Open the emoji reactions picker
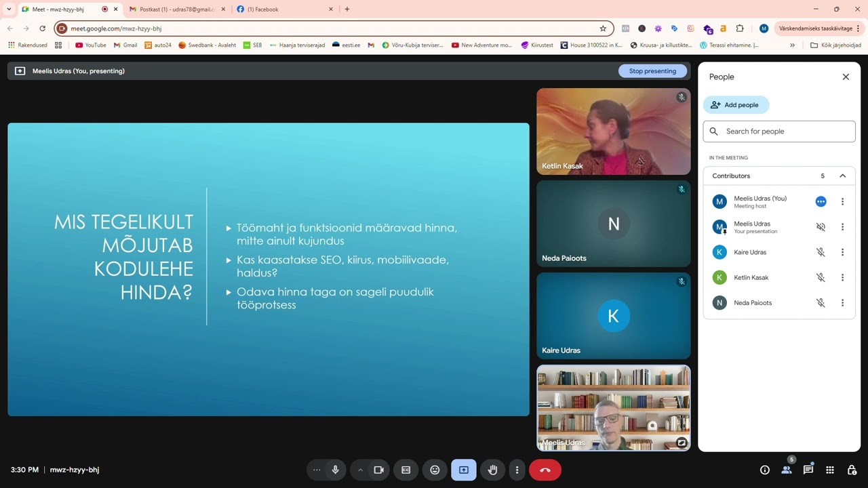The width and height of the screenshot is (868, 488). tap(435, 470)
